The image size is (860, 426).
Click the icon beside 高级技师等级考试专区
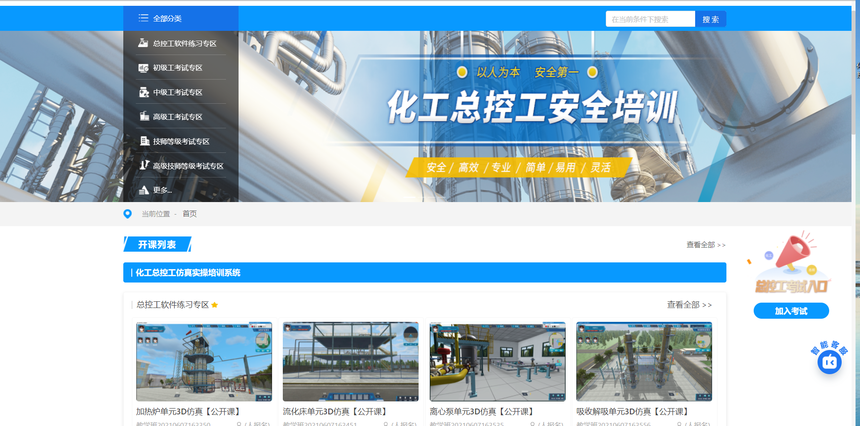[x=144, y=165]
